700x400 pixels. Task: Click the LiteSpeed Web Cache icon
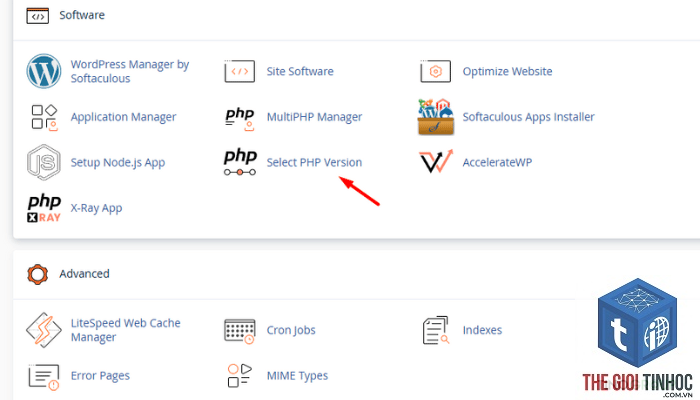(44, 330)
